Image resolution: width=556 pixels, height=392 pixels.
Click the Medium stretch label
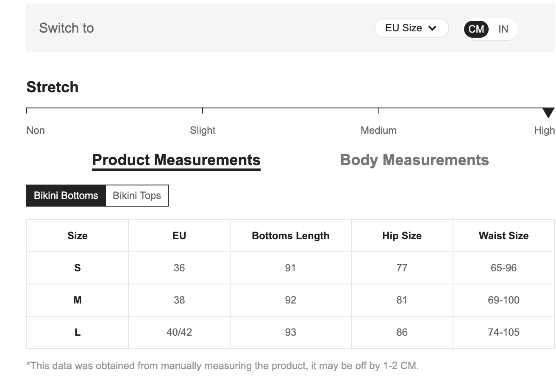point(378,130)
